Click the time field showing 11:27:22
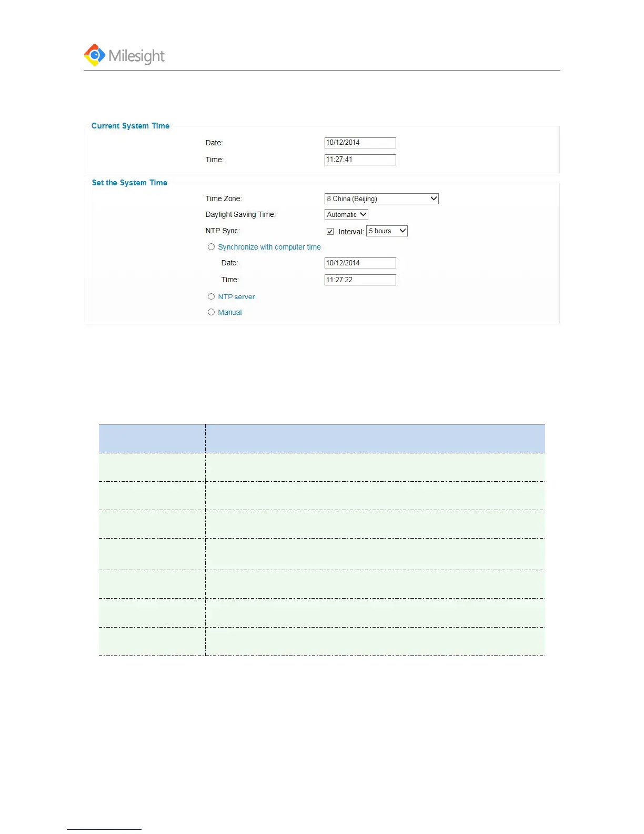The height and width of the screenshot is (834, 644). point(360,280)
